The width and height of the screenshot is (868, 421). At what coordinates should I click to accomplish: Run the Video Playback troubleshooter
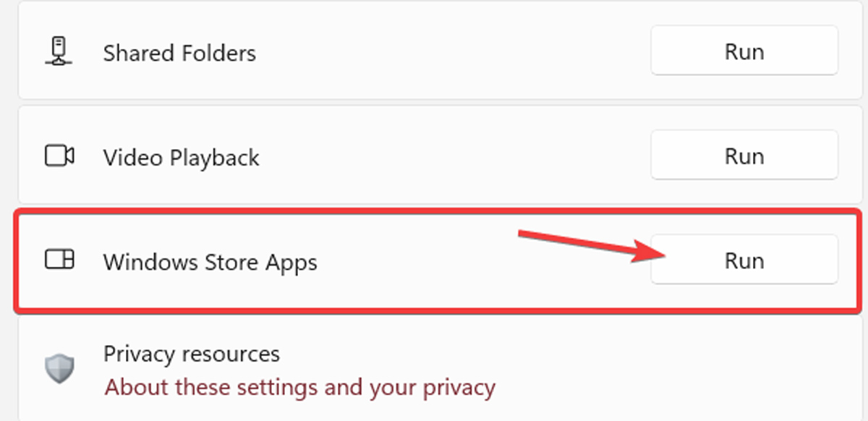coord(744,156)
